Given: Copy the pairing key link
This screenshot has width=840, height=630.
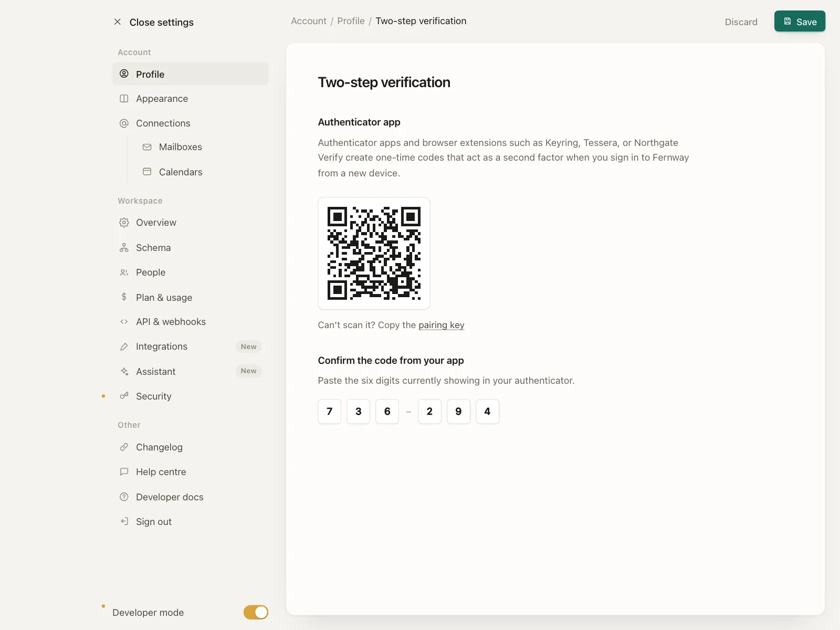Looking at the screenshot, I should [442, 325].
